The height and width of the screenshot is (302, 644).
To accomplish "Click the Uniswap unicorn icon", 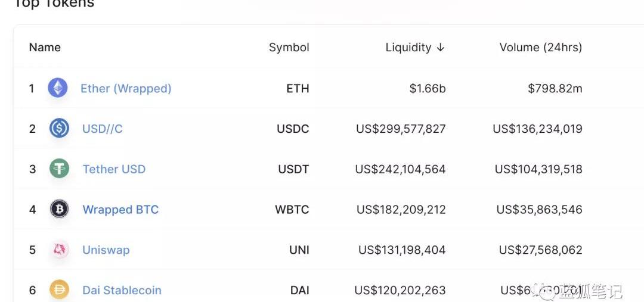I will (x=59, y=250).
